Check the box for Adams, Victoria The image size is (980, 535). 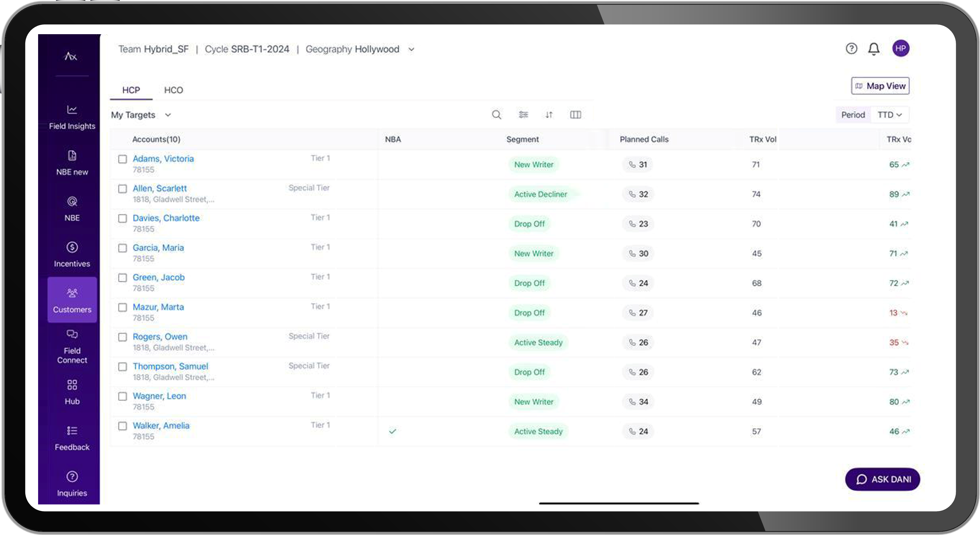pos(122,159)
